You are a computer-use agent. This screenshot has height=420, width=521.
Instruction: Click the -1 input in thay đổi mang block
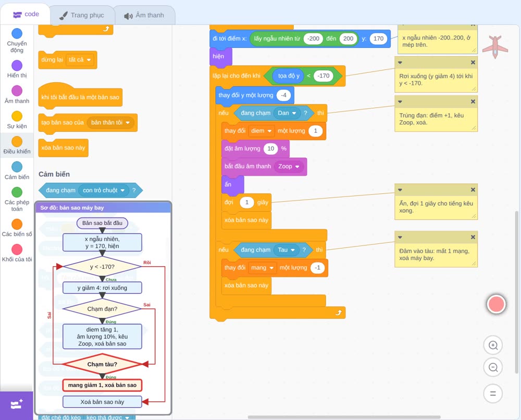click(318, 268)
